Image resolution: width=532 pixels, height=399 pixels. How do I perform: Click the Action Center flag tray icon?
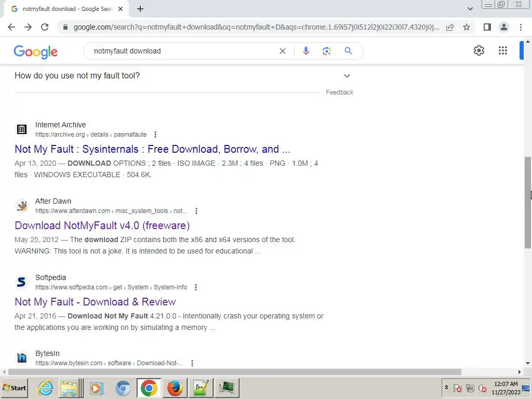click(x=458, y=388)
